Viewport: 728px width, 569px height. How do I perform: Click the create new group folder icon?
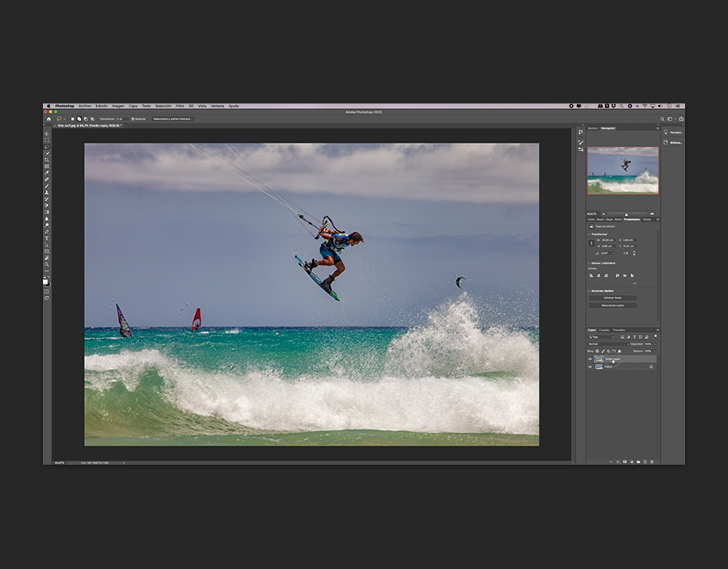pos(637,462)
